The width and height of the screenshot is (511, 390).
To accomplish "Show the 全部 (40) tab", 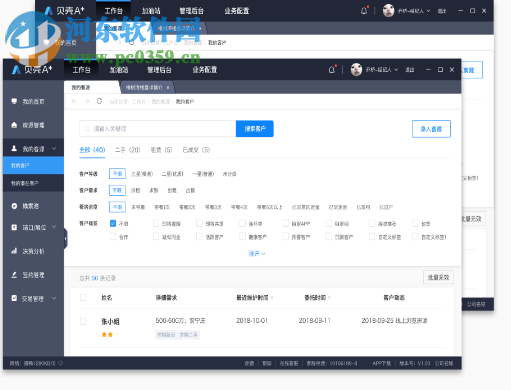I will point(92,150).
